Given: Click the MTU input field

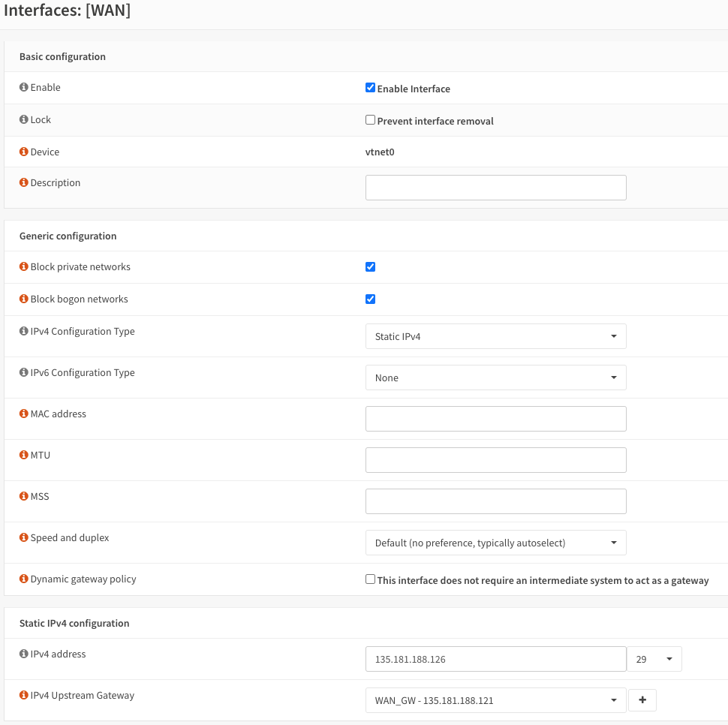Looking at the screenshot, I should point(496,460).
